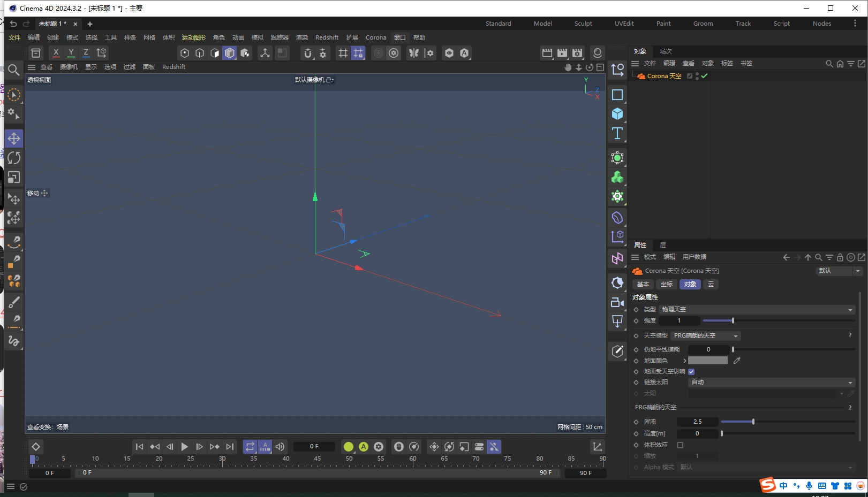Expand the 地面颜色 arrow

(x=684, y=361)
